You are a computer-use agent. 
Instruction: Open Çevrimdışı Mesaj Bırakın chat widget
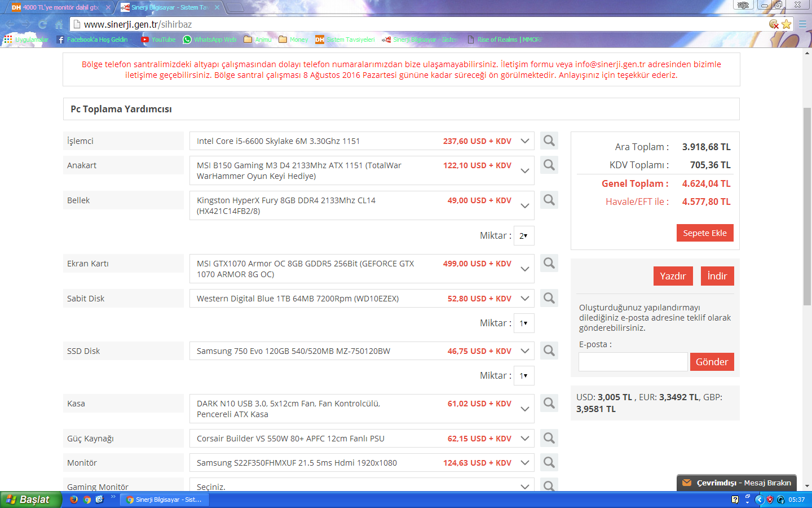click(736, 483)
